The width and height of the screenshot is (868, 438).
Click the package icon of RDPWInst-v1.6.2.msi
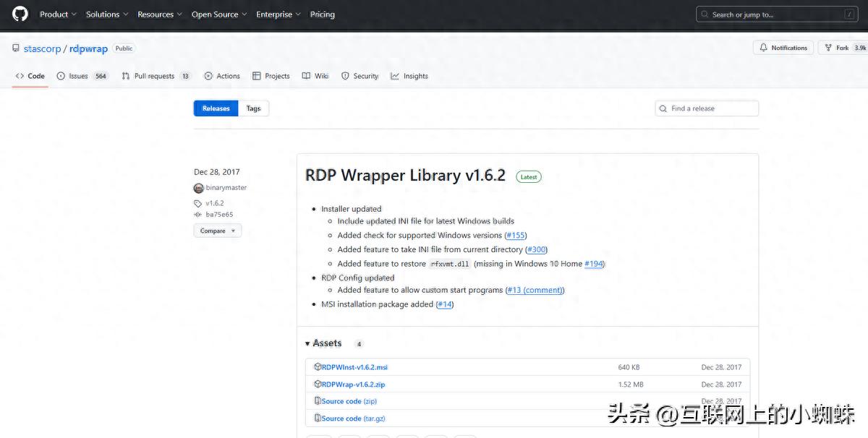[x=318, y=367]
